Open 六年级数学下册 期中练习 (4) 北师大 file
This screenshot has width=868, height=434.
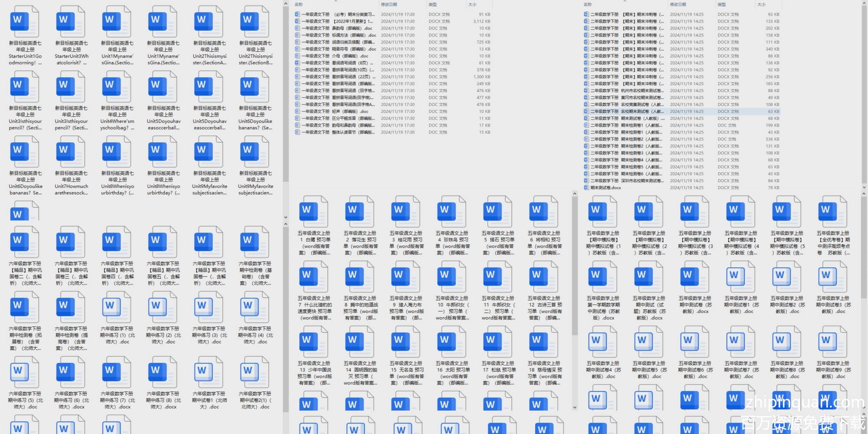[255, 307]
